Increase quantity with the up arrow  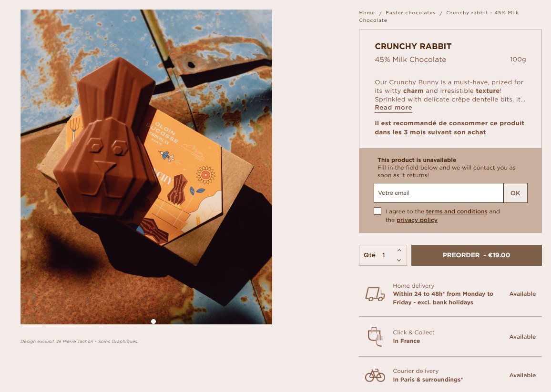click(399, 251)
